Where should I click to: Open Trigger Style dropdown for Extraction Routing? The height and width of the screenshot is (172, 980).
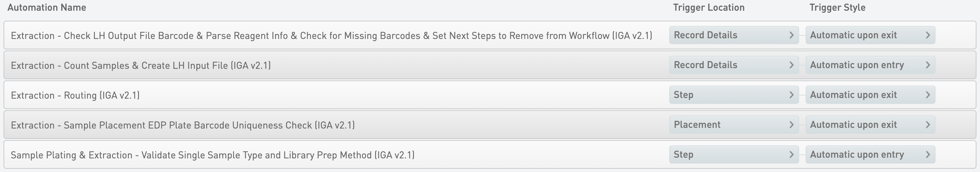click(870, 95)
